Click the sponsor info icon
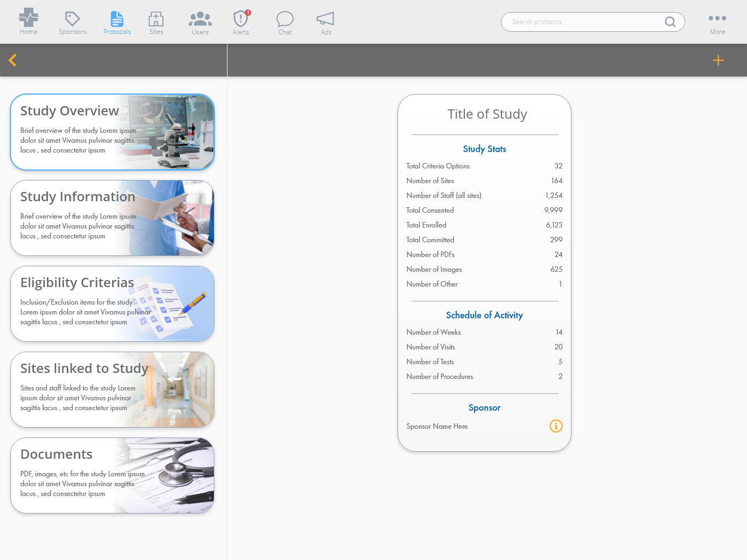Screen dimensions: 747x560 [556, 426]
